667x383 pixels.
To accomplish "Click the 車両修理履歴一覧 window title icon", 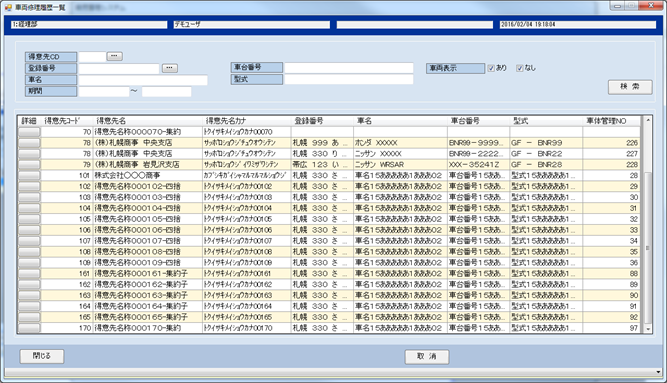I will 8,7.
